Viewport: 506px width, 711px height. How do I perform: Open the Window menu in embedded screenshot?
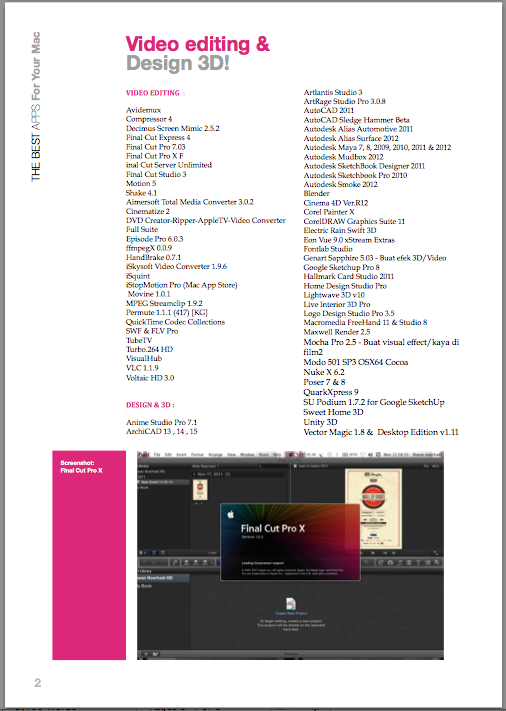click(247, 454)
